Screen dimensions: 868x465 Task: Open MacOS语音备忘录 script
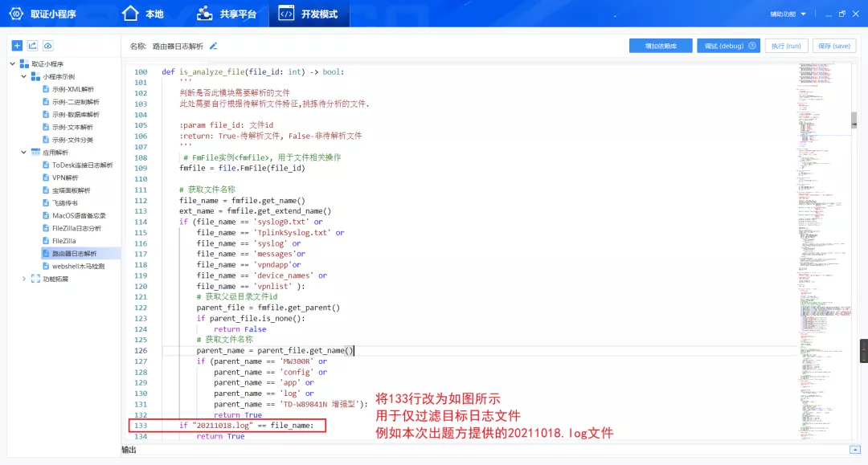79,216
